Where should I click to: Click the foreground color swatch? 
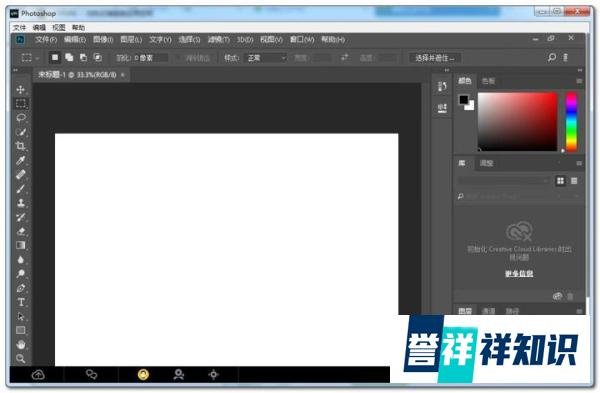464,100
